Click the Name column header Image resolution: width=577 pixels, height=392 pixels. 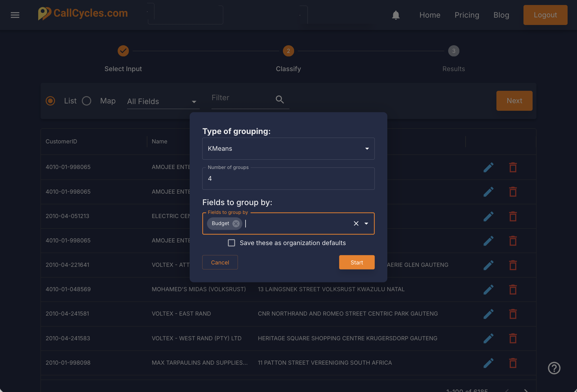(159, 141)
